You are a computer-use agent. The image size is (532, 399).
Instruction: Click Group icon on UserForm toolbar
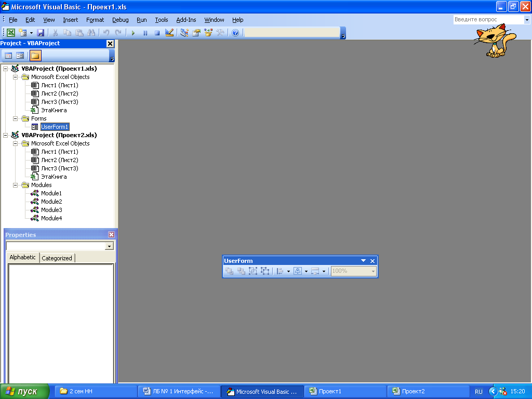pos(253,271)
